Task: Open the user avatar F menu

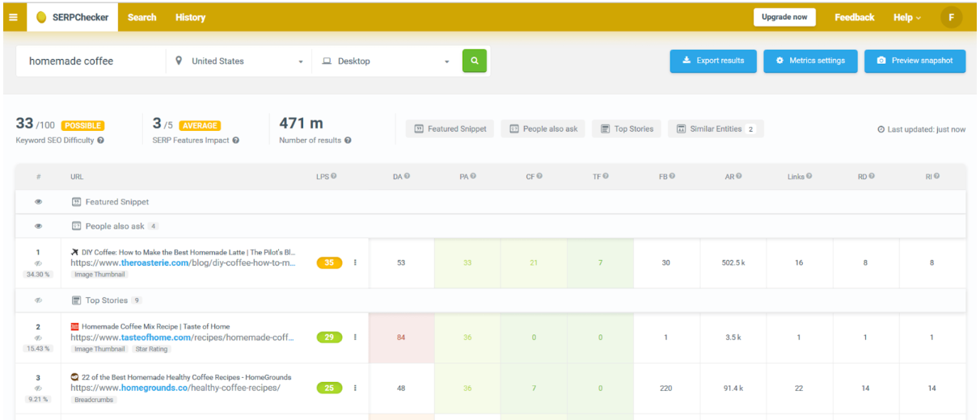Action: [951, 17]
